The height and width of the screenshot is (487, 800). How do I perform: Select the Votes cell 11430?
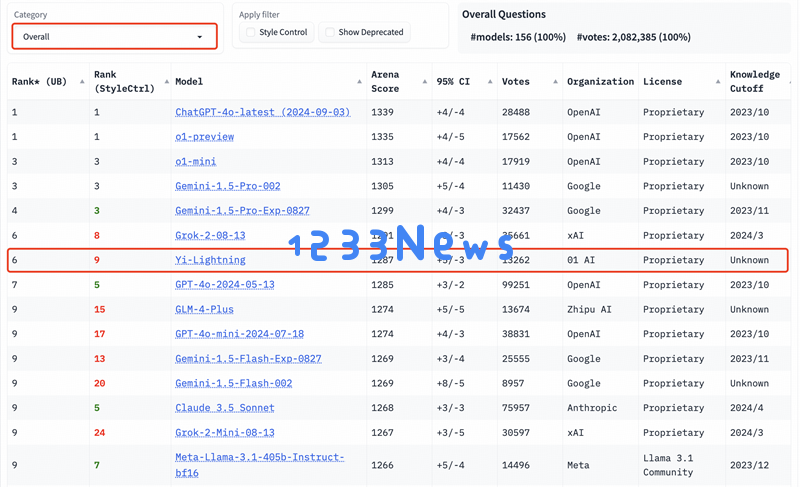pos(516,186)
